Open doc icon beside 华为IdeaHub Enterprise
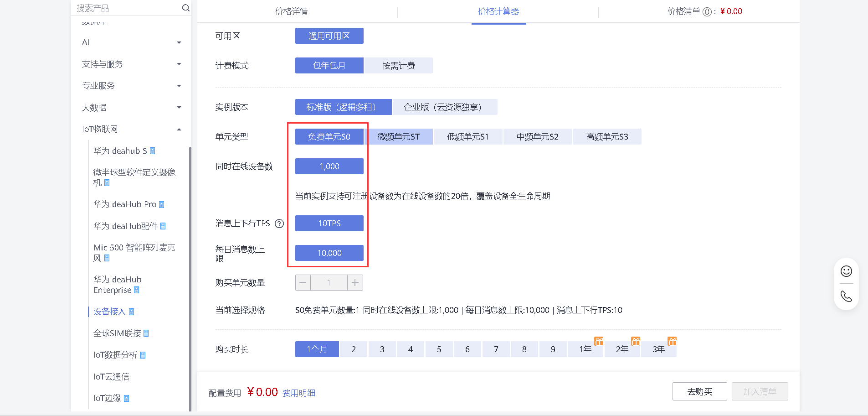The height and width of the screenshot is (416, 868). pos(137,290)
